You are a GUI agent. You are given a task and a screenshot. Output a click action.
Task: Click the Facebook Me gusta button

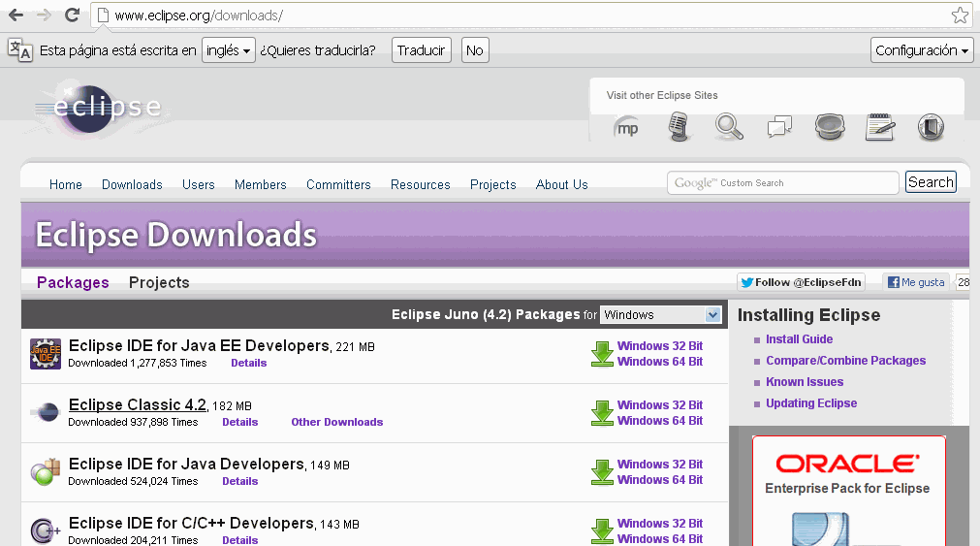coord(916,282)
